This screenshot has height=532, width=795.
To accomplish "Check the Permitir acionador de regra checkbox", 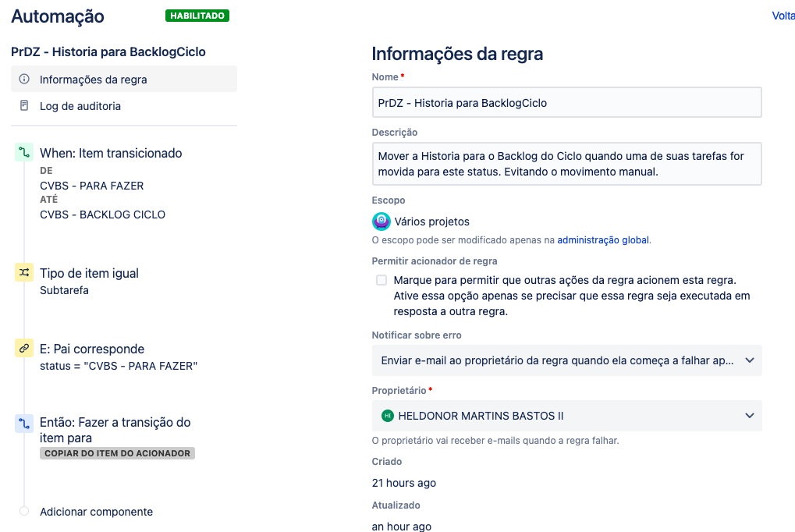I will pyautogui.click(x=382, y=280).
